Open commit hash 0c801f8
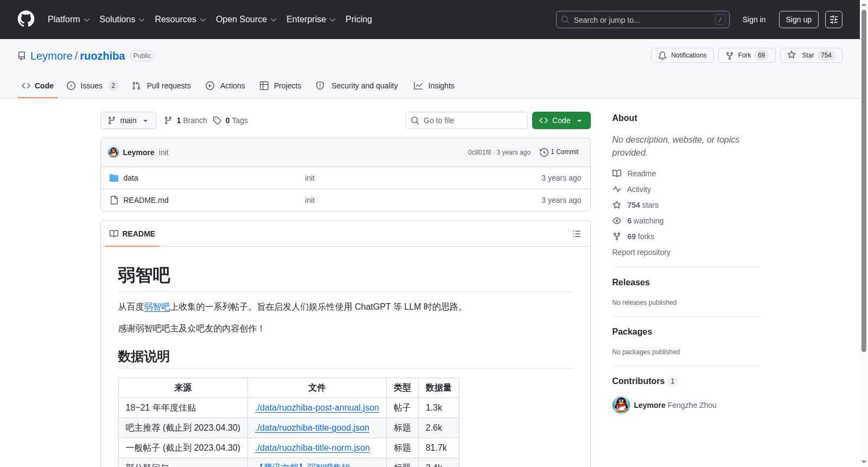Viewport: 868px width, 467px height. (480, 152)
